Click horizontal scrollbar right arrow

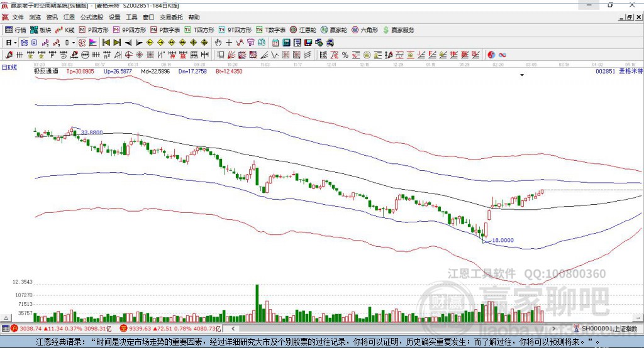pos(553,329)
